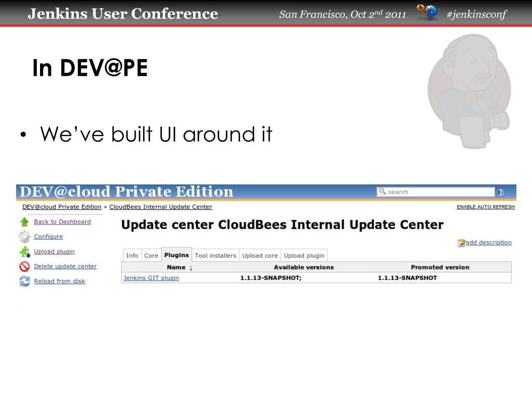Switch to the Core tab
The height and width of the screenshot is (399, 532).
(151, 256)
